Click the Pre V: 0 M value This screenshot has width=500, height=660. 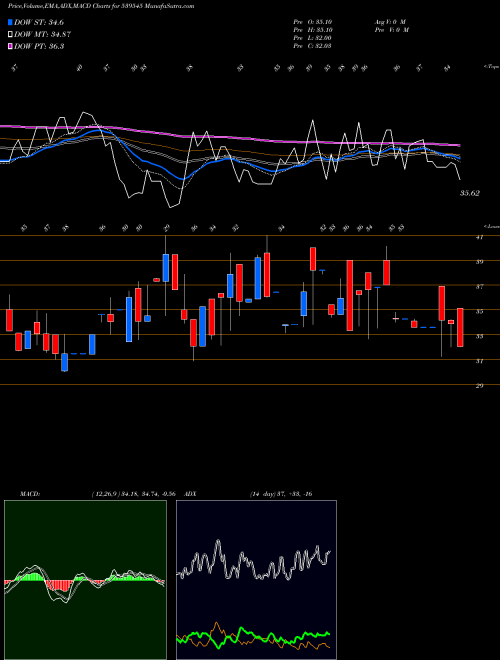[x=391, y=30]
